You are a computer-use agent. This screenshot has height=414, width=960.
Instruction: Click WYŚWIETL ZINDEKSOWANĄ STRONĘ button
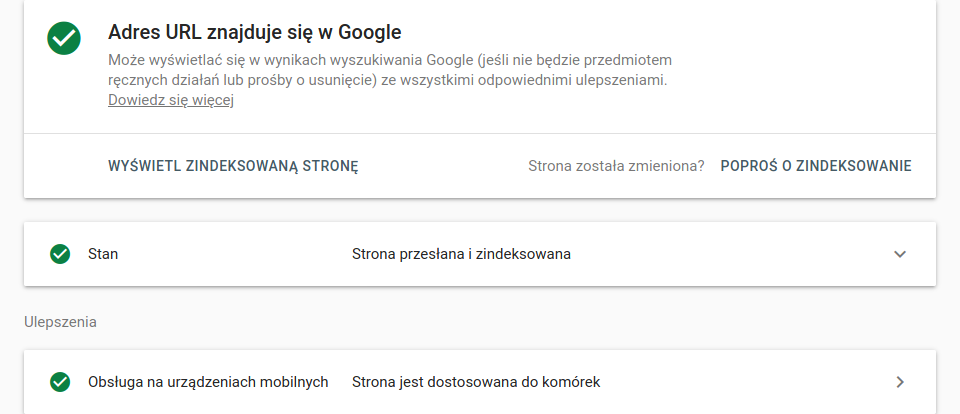tap(233, 166)
